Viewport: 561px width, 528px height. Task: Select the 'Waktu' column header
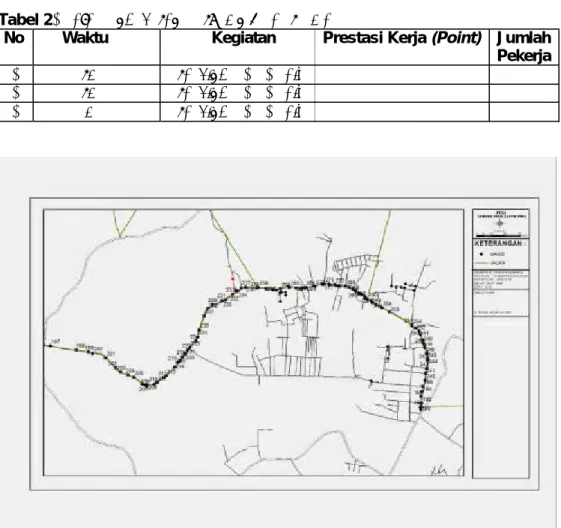coord(86,38)
